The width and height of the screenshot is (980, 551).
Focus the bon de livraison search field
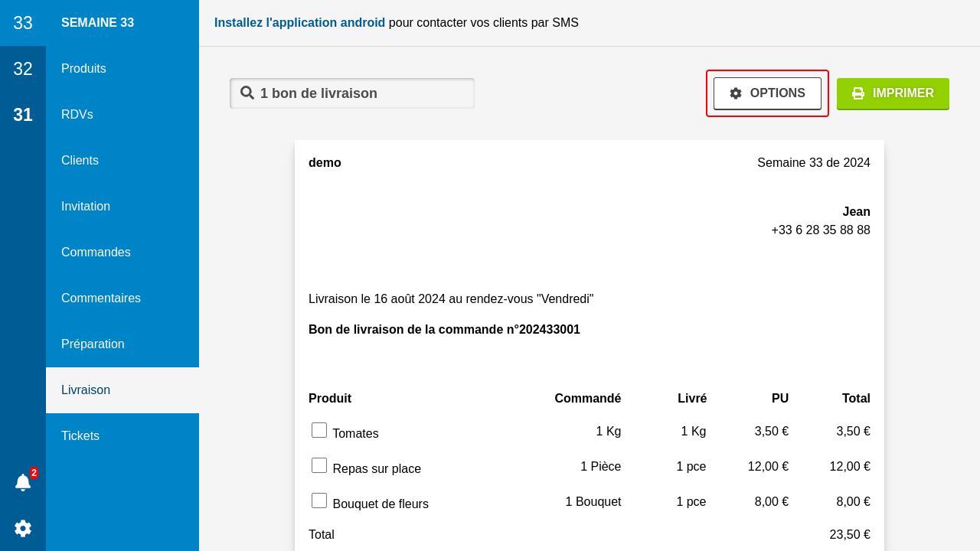coord(360,93)
